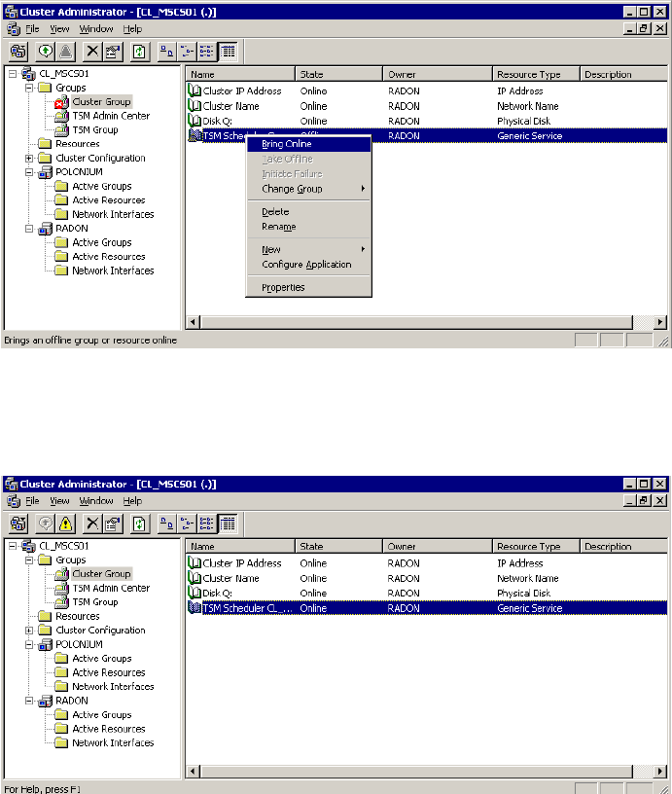
Task: Collapse POLONIUM node in lower window tree
Action: tap(29, 644)
